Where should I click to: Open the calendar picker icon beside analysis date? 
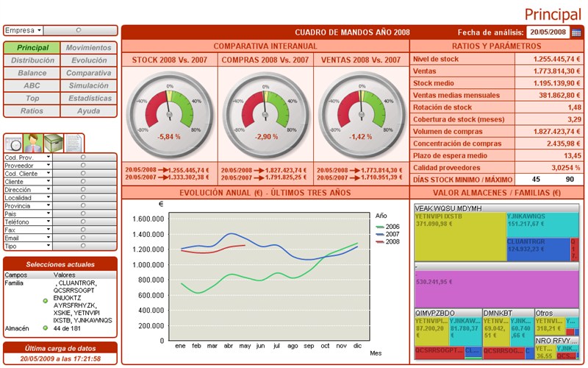[576, 32]
